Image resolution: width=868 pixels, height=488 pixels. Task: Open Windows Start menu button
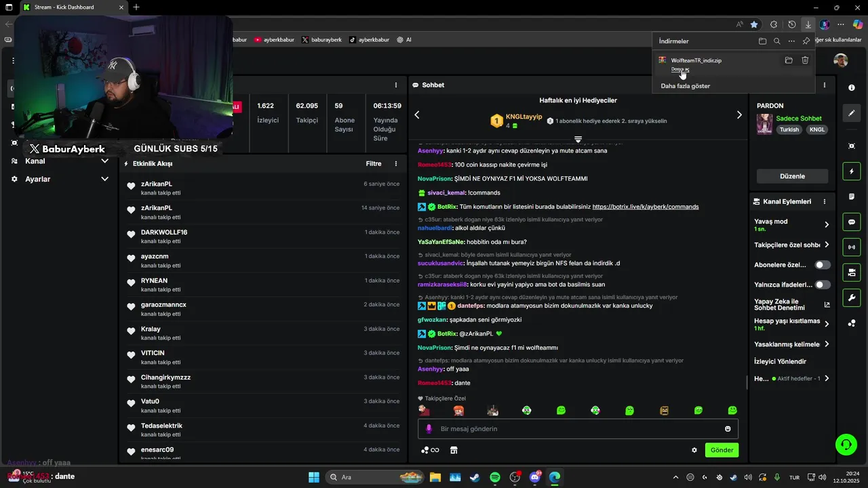(x=314, y=477)
